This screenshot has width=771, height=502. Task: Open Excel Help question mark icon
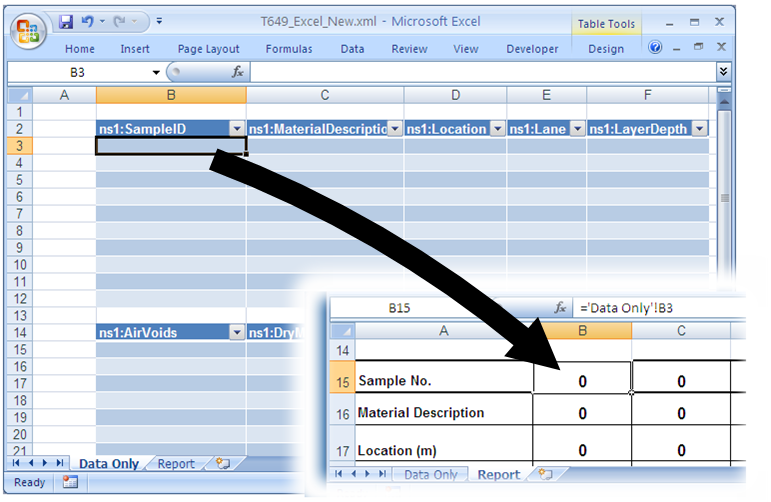click(x=655, y=47)
